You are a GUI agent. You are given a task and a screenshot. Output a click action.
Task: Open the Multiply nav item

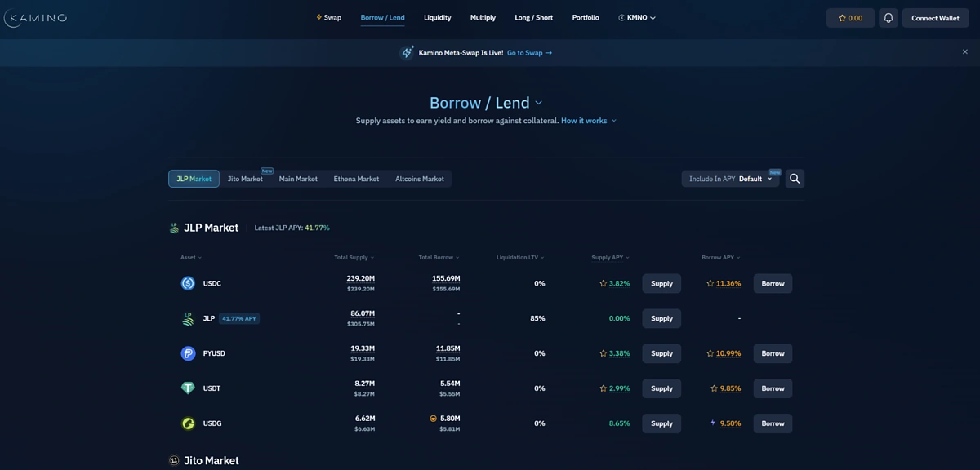483,17
